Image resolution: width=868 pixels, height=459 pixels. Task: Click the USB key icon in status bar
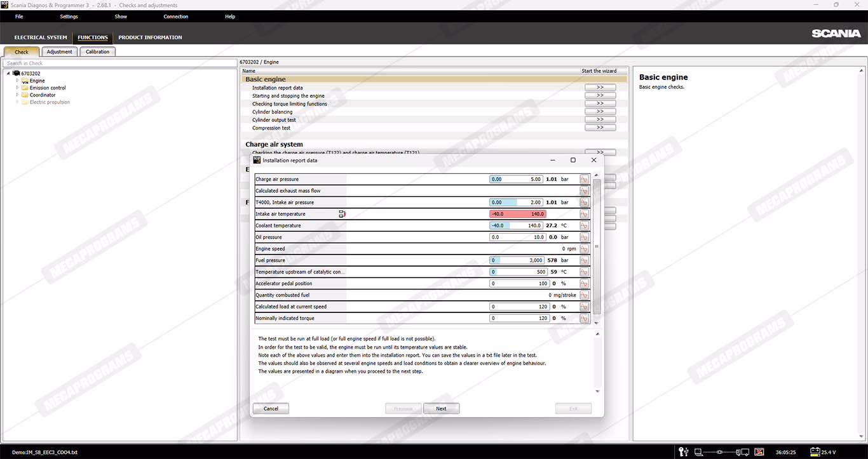(684, 452)
